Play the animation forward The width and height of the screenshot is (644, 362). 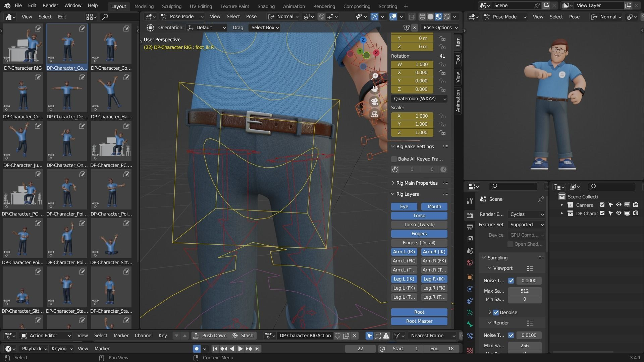[240, 349]
